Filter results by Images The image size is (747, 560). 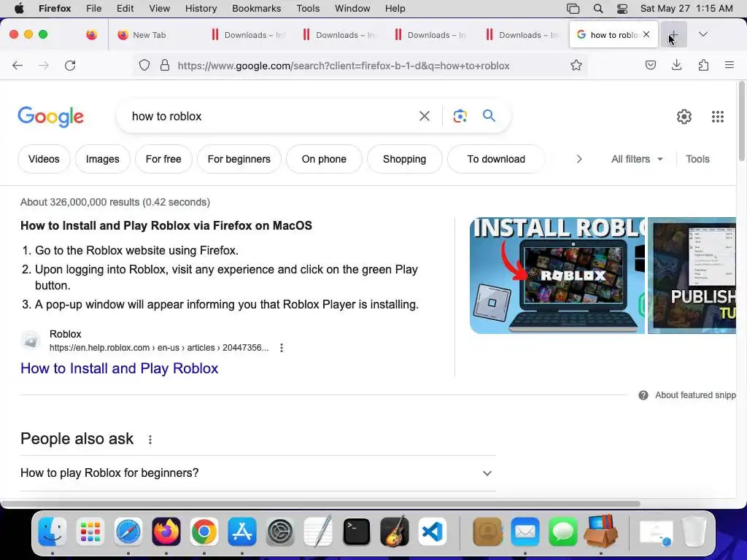coord(102,159)
